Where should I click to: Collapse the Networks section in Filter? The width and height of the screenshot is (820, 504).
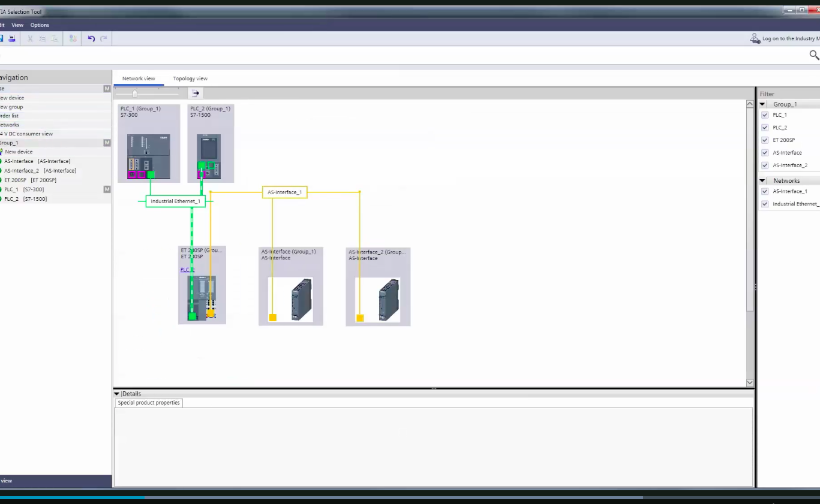[x=762, y=180]
